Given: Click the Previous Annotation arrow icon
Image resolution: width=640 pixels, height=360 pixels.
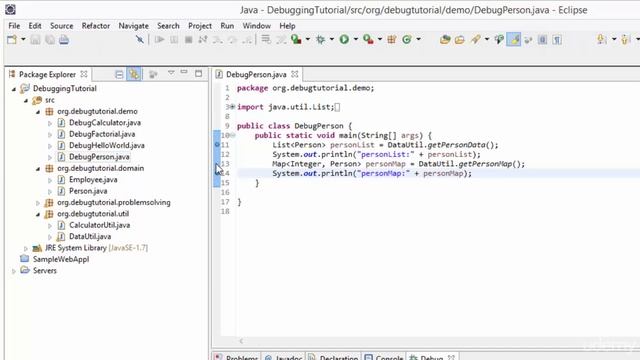Looking at the screenshot, I should tap(625, 40).
